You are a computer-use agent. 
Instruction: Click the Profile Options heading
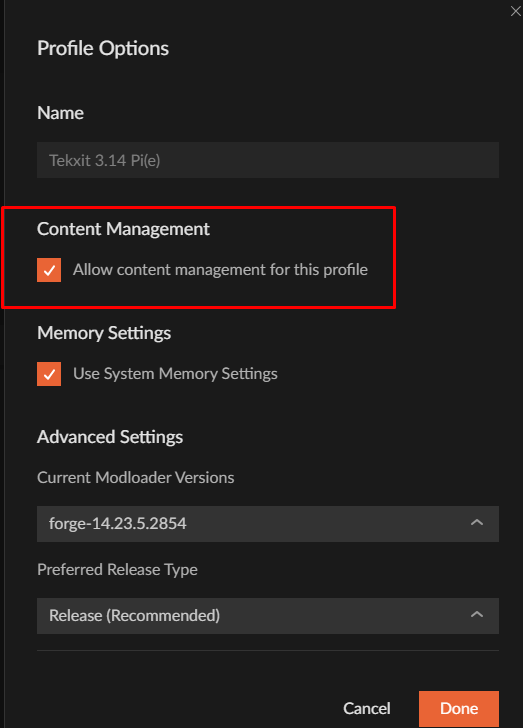click(103, 48)
